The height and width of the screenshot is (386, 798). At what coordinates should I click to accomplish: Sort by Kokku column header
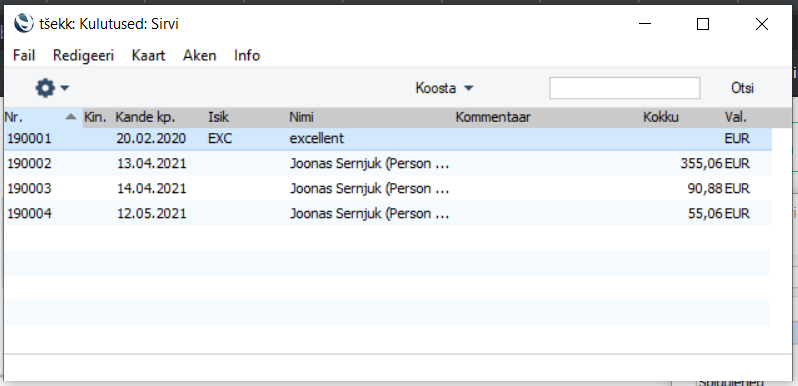(661, 118)
